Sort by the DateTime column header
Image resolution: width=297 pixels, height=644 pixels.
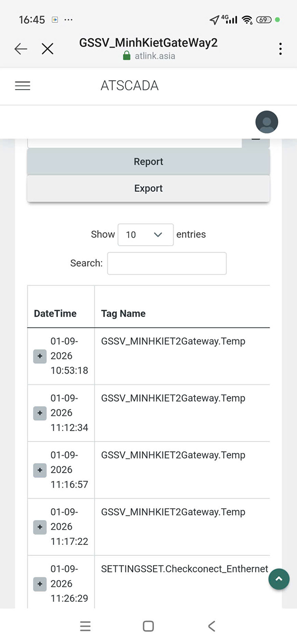click(x=55, y=313)
